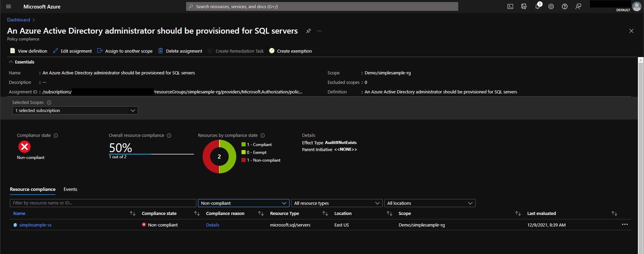Open the portal hamburger menu
644x254 pixels.
coord(9,6)
